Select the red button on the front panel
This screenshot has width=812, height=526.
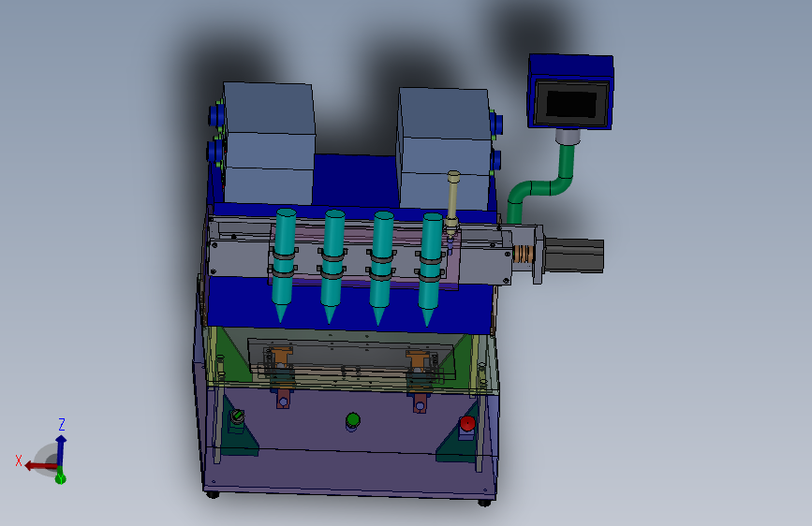point(467,424)
